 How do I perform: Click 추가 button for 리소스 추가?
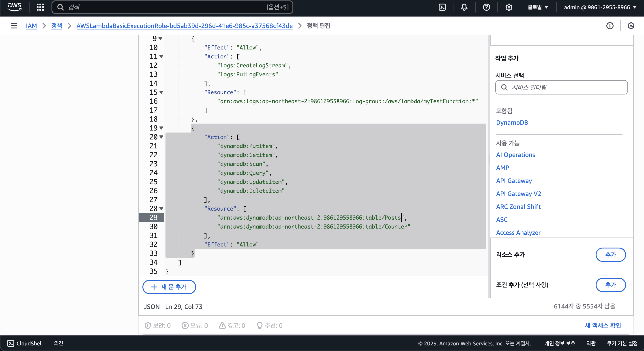(x=610, y=255)
